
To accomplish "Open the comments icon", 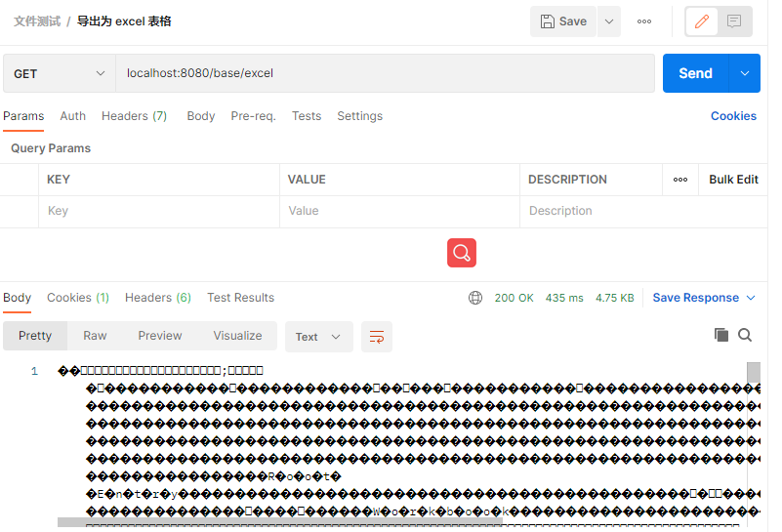I will (734, 21).
